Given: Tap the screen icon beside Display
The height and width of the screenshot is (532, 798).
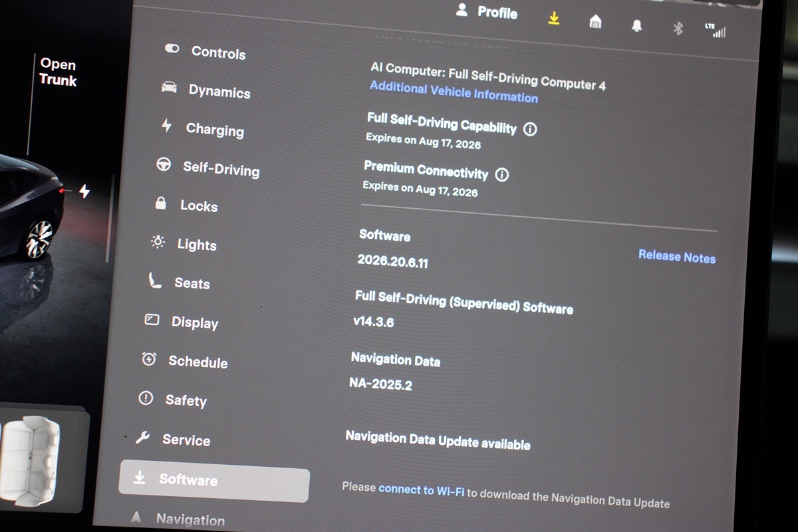Looking at the screenshot, I should point(152,320).
